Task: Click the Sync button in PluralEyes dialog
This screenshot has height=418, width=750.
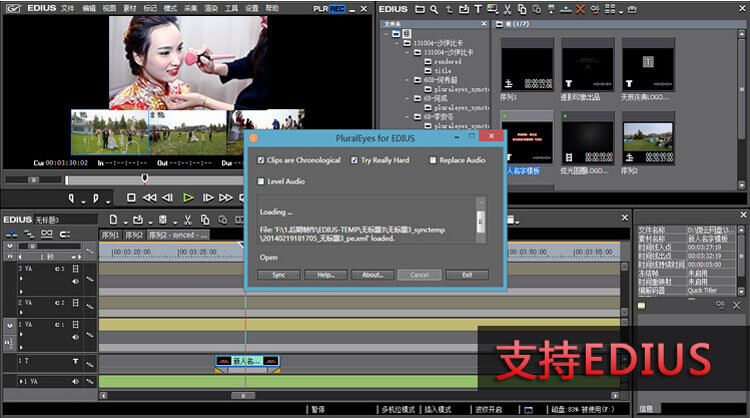Action: [279, 275]
